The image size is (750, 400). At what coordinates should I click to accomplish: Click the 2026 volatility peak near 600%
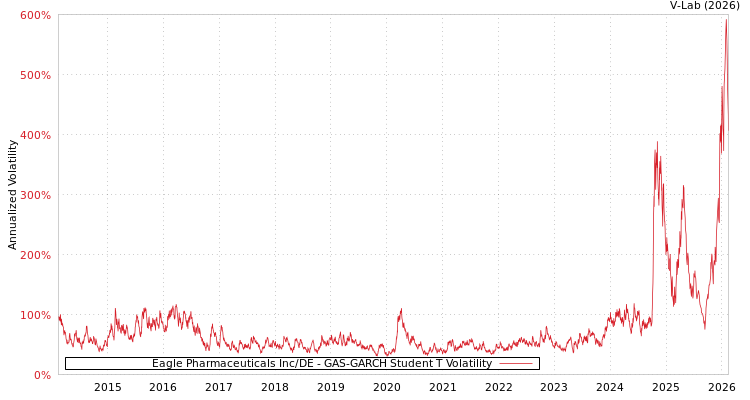pyautogui.click(x=727, y=20)
